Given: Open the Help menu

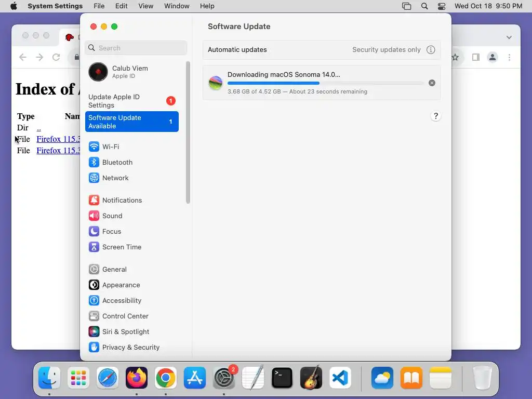Looking at the screenshot, I should [207, 6].
